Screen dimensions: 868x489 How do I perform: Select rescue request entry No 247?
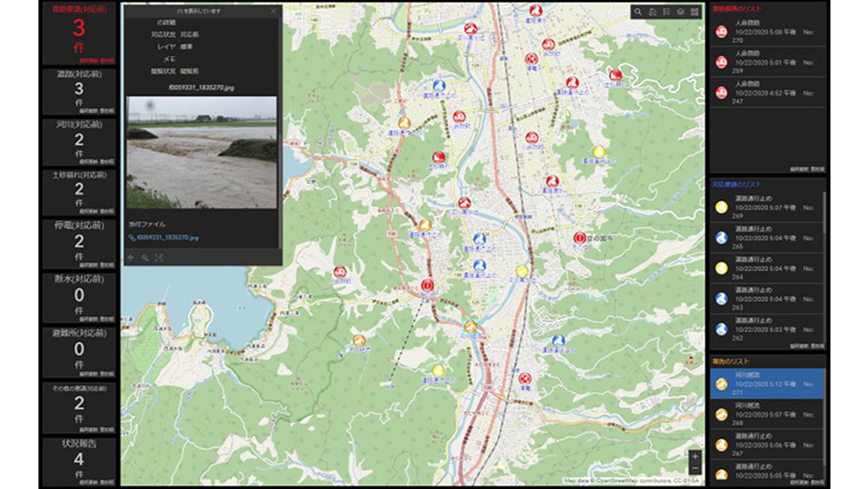[768, 92]
